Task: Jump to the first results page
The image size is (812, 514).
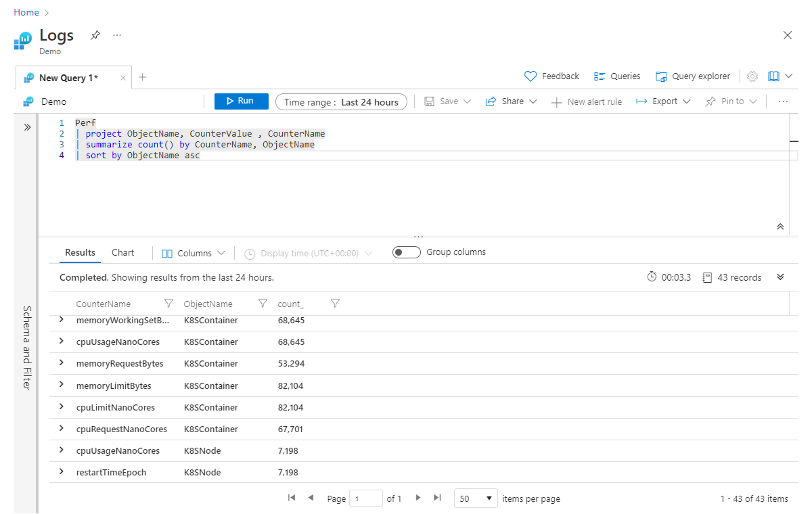Action: pos(292,498)
